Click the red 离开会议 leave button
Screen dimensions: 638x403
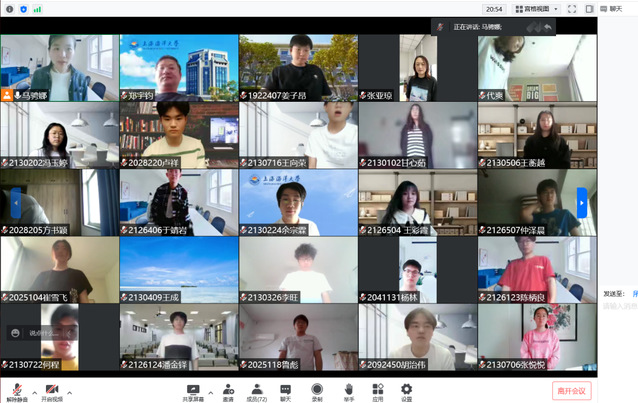tap(573, 390)
